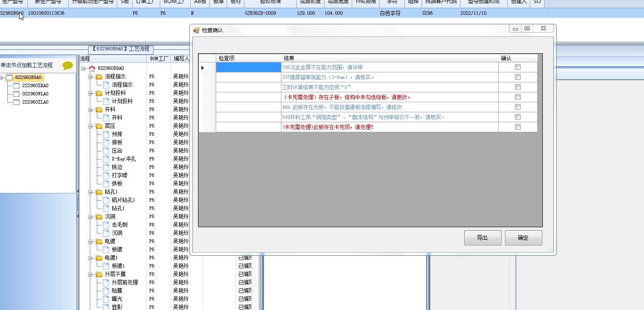644x310 pixels.
Task: Click the 层压 folder icon
Action: point(99,126)
